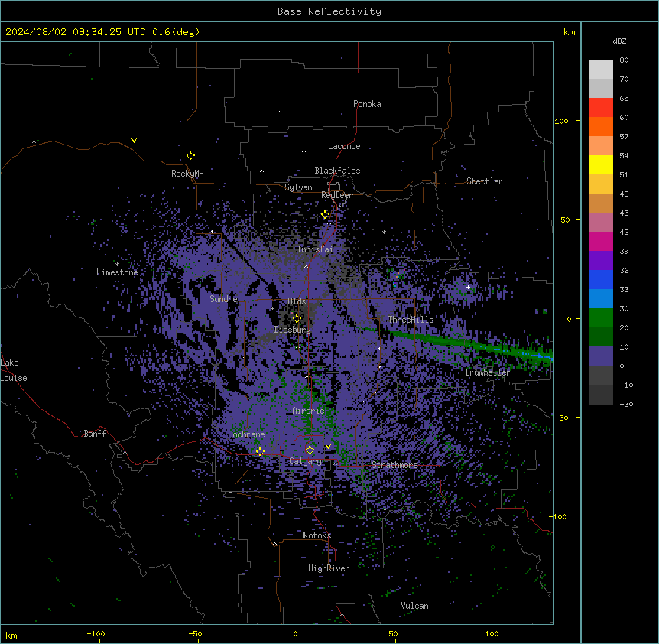Click the Stettler city label

coord(485,181)
